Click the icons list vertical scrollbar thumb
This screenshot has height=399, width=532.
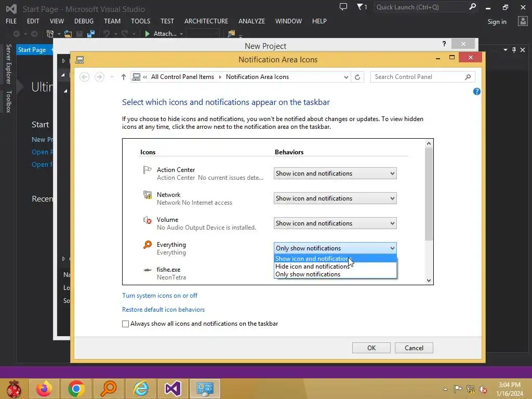point(429,194)
